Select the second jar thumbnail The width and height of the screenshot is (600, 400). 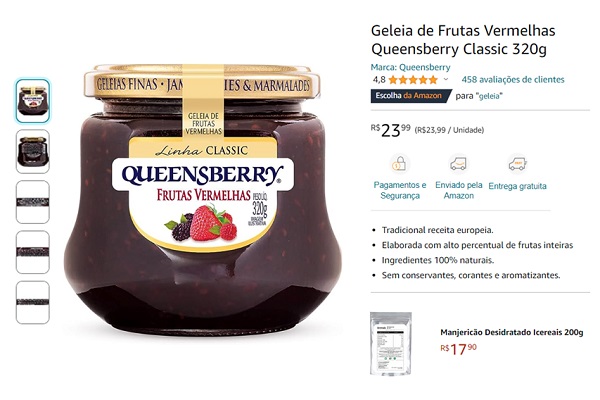(33, 152)
